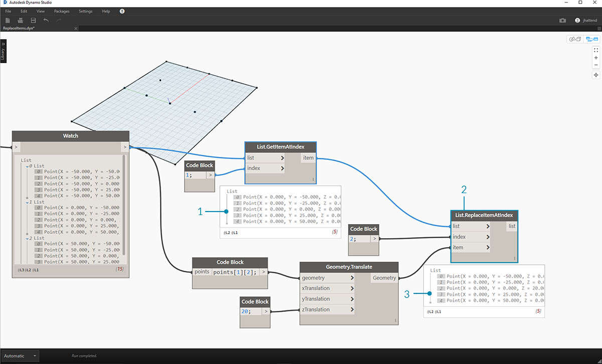Click the Save toolbar icon
602x364 pixels.
33,20
